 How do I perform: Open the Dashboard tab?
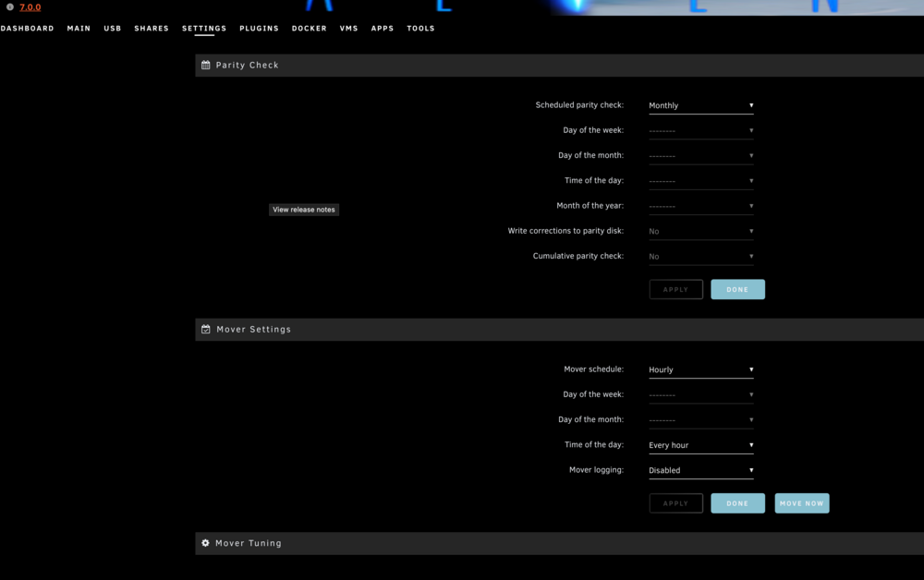tap(27, 29)
